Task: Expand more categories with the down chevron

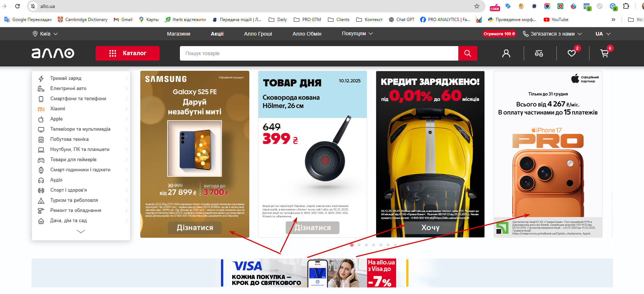Action: pyautogui.click(x=81, y=231)
